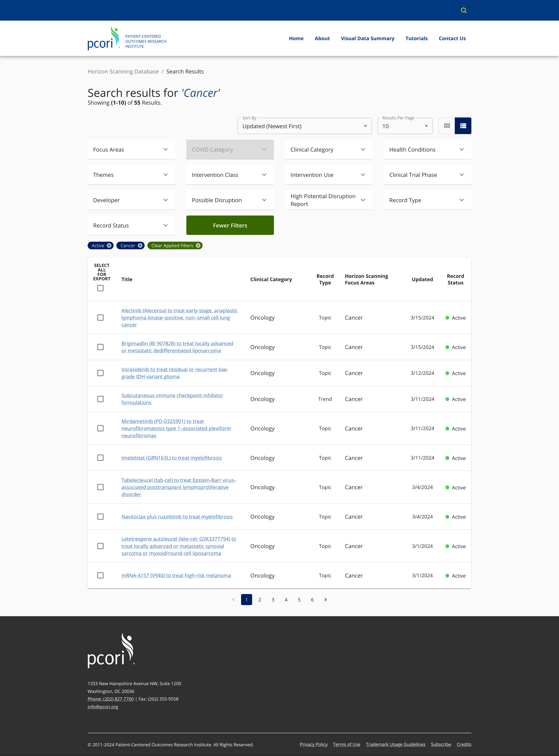Open Results Per Page dropdown
559x756 pixels.
[405, 126]
